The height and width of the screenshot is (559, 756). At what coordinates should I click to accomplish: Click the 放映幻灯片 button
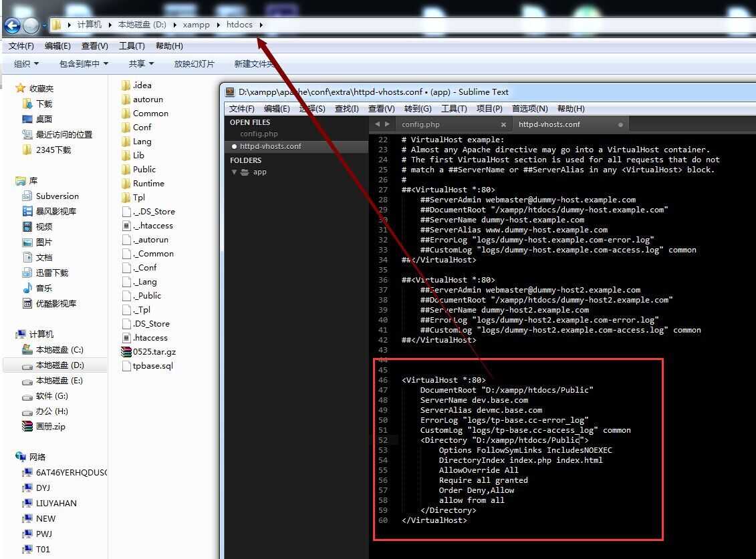point(195,64)
